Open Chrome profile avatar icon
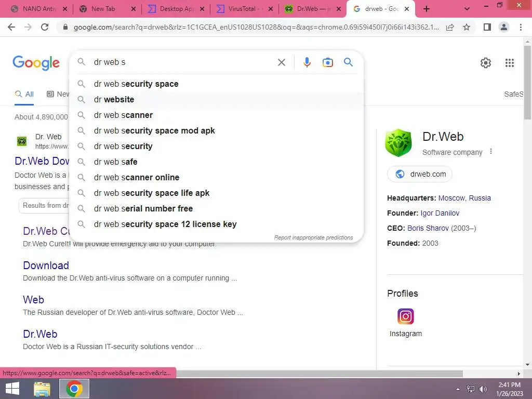The image size is (532, 399). click(504, 27)
